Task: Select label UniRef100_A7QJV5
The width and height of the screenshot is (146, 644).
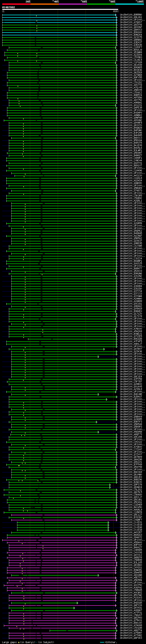Action: click(x=131, y=87)
